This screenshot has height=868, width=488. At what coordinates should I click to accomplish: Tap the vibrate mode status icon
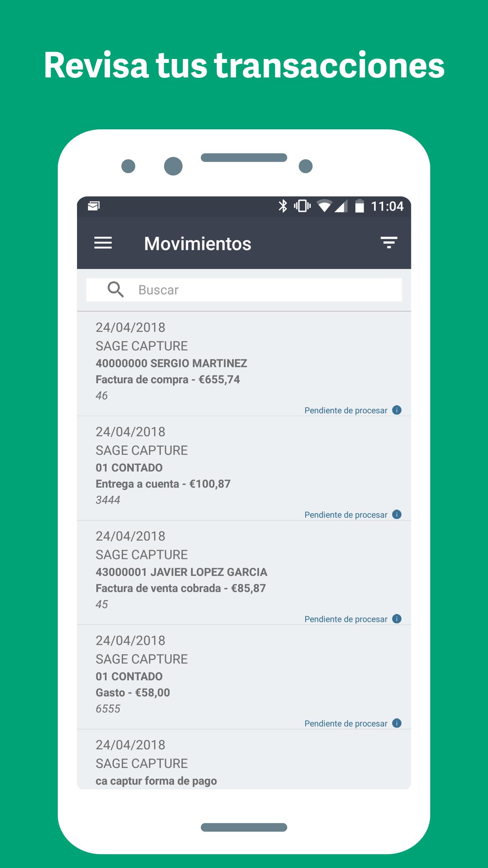[303, 206]
